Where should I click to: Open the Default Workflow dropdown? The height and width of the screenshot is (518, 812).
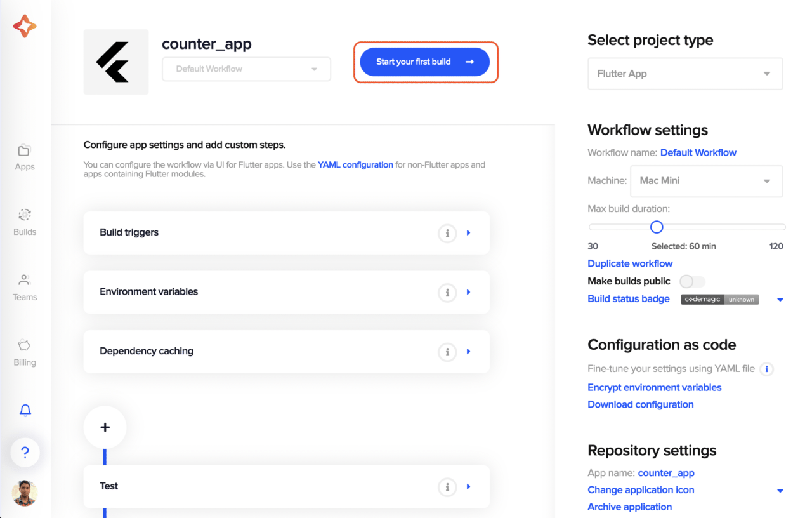(246, 69)
